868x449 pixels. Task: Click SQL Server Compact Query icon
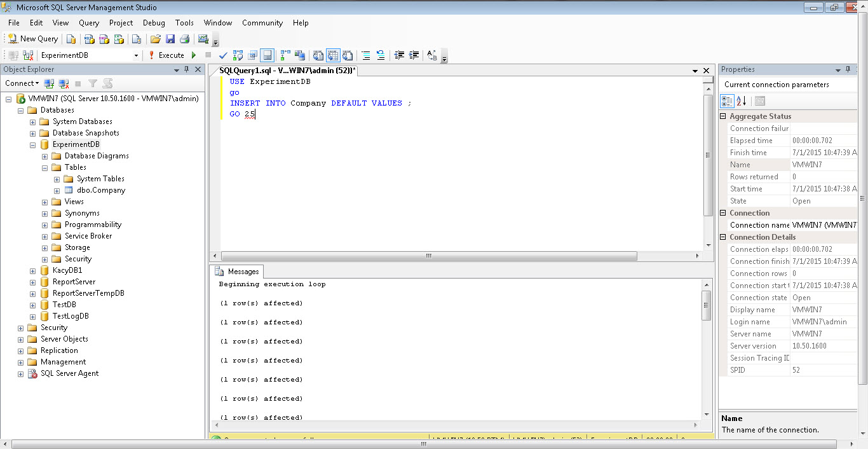(x=136, y=39)
